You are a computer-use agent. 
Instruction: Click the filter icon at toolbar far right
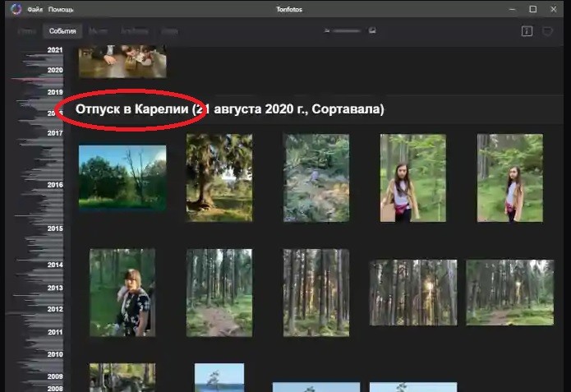tap(548, 31)
